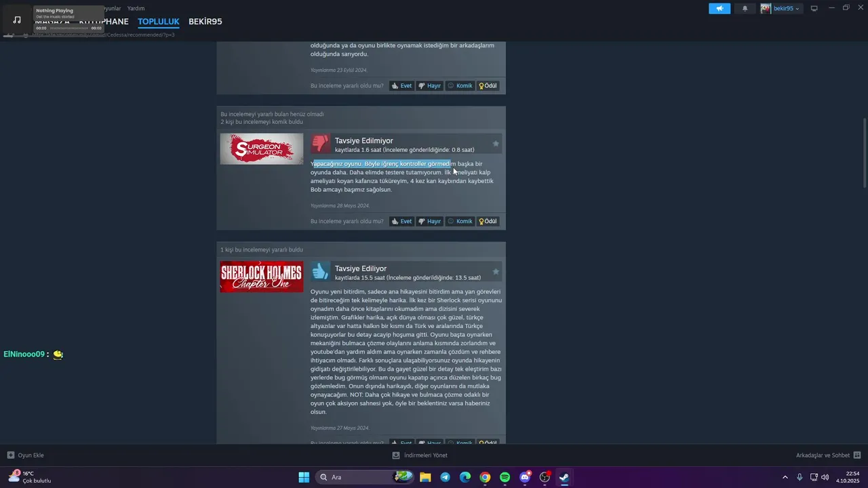The height and width of the screenshot is (488, 868).
Task: Click the page vertical scrollbar thumb
Action: (864, 153)
